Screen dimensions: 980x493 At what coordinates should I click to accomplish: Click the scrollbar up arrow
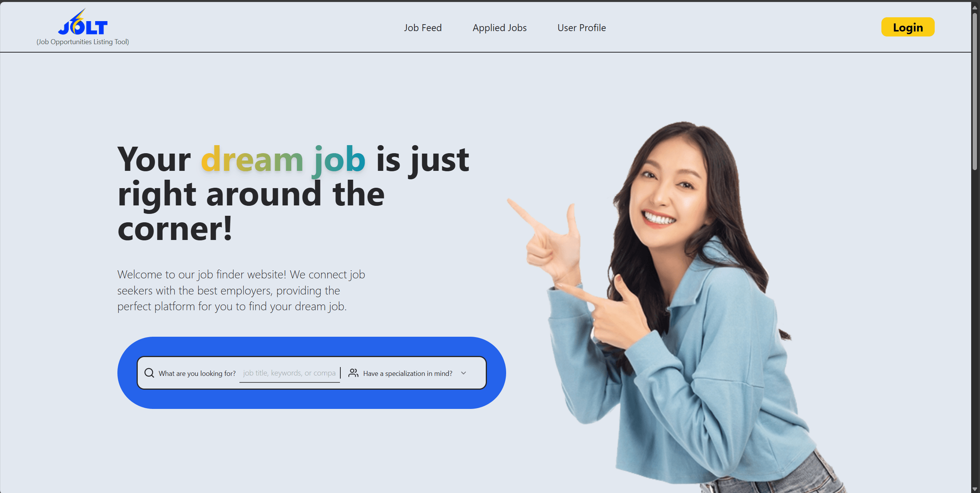(x=975, y=7)
